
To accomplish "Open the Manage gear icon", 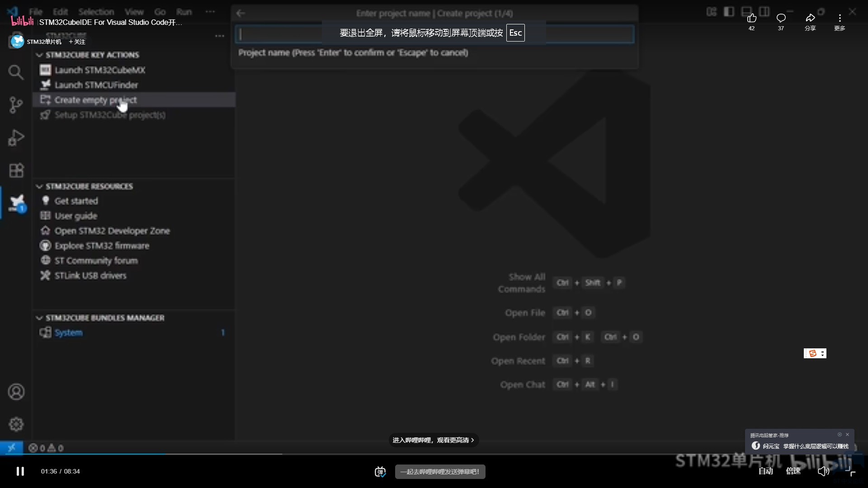I will click(16, 424).
